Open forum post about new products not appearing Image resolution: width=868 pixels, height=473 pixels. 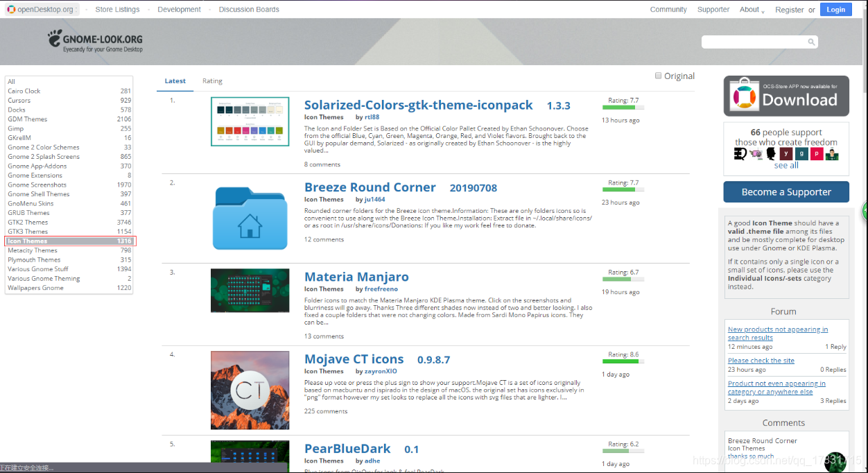778,334
